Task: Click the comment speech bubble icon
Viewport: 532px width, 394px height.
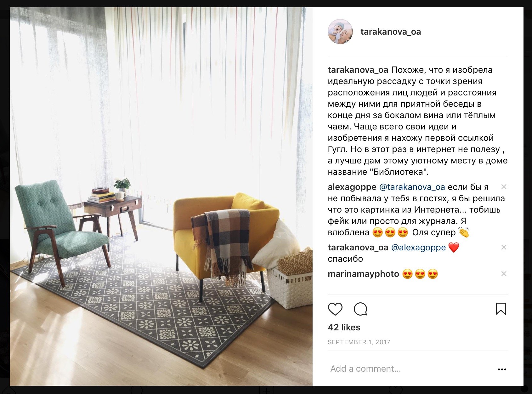Action: pos(360,309)
